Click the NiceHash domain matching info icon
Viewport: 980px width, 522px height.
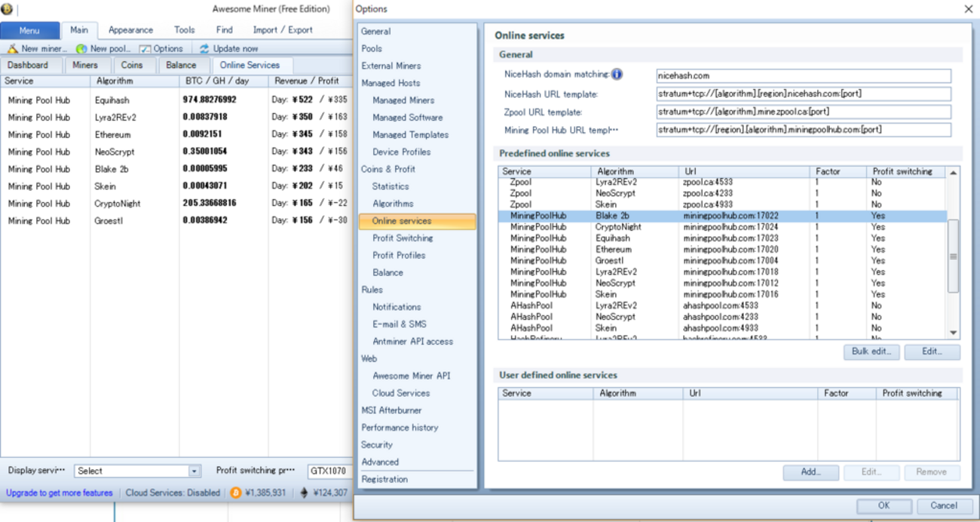point(617,74)
